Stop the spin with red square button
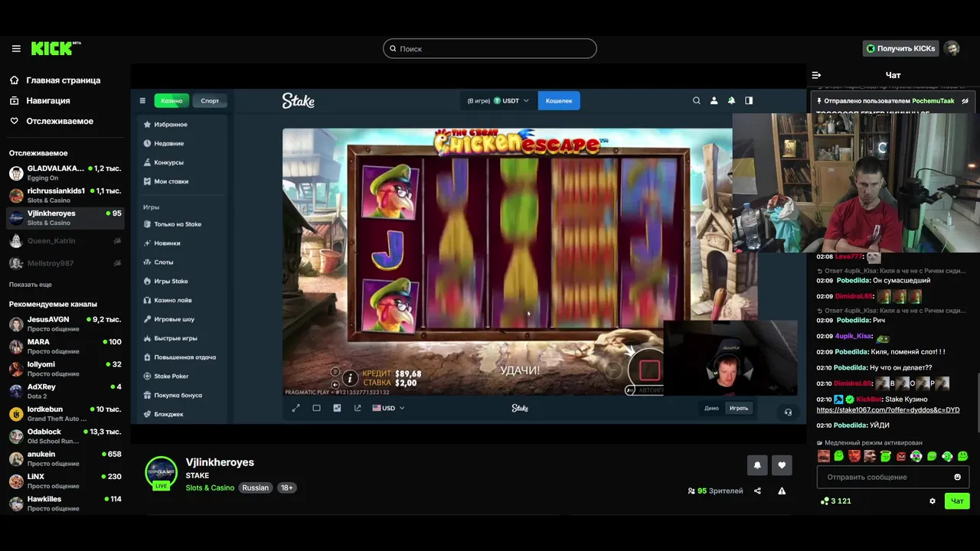This screenshot has height=551, width=980. pos(649,370)
